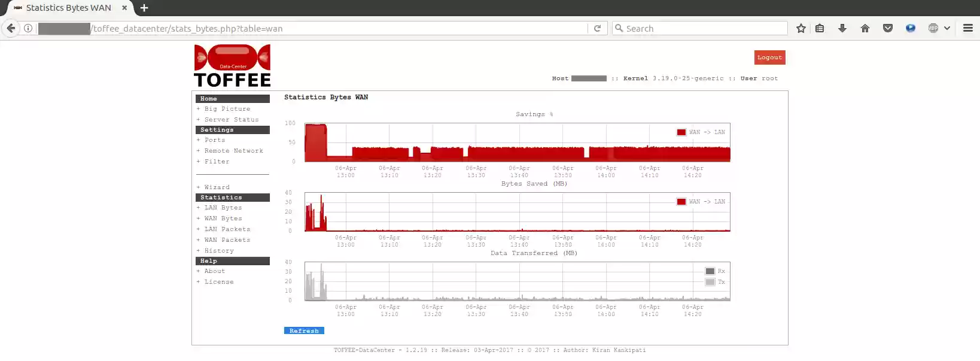Screen dimensions: 980x361
Task: Expand the dropdown arrow beside ABP icon
Action: [947, 28]
